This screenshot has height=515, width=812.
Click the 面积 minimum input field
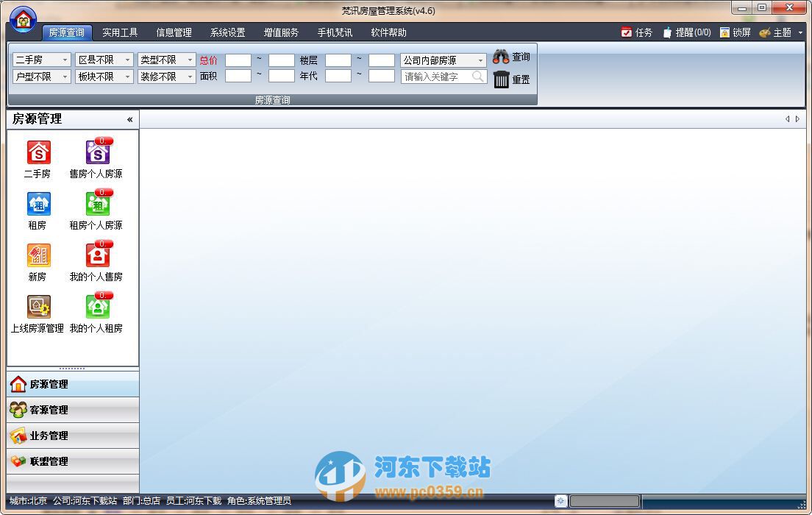[238, 77]
